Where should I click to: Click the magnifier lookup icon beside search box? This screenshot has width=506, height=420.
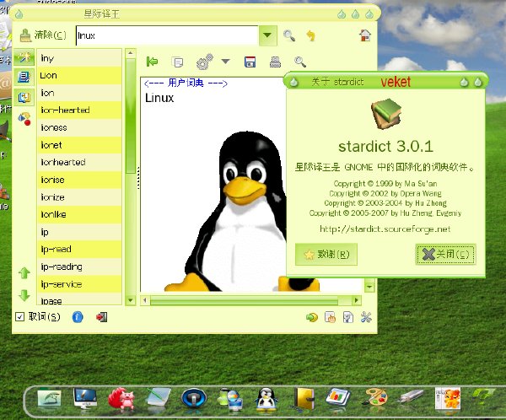tap(289, 35)
